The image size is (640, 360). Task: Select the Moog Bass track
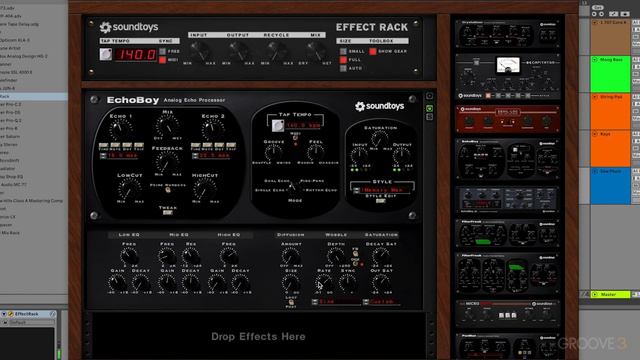coord(610,74)
